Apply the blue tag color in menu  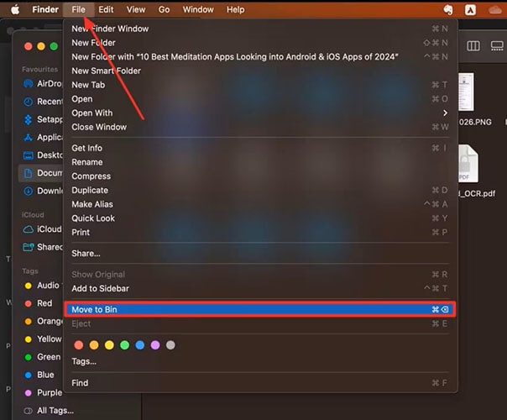tap(140, 345)
